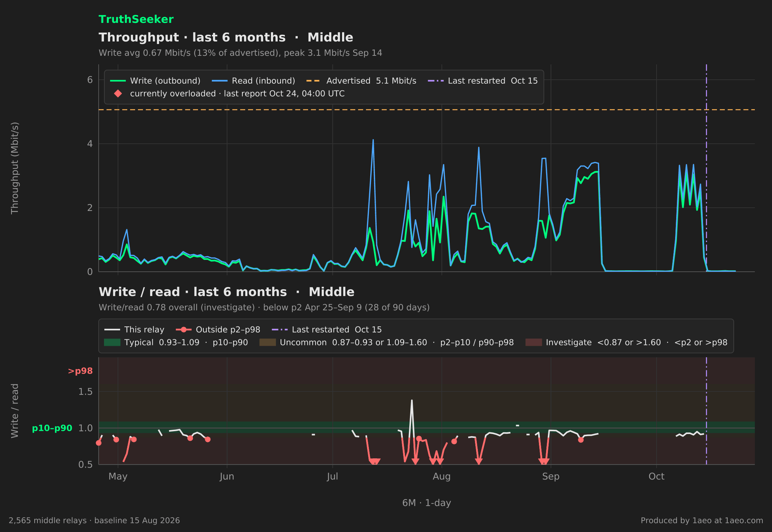Click the Sep x-axis label
This screenshot has height=532, width=772.
(551, 477)
